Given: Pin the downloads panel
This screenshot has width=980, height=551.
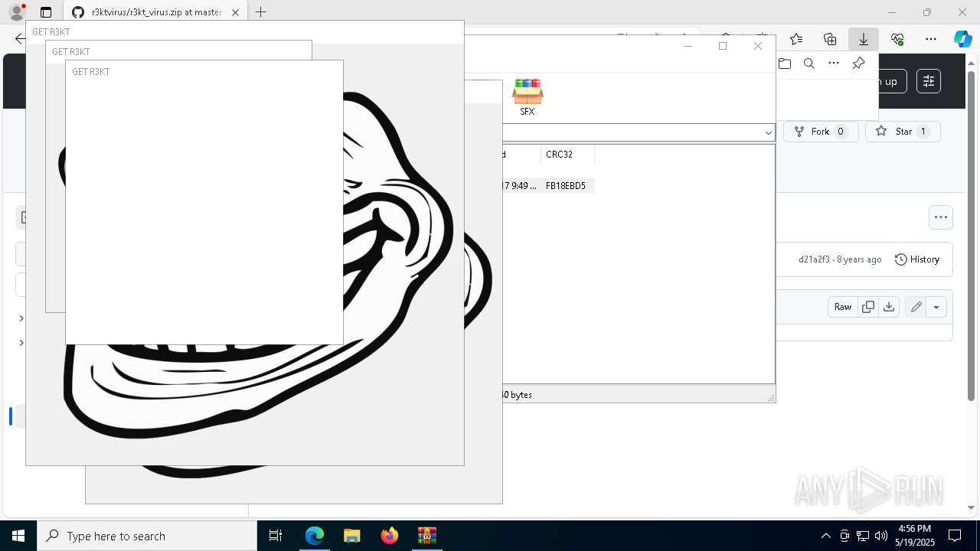Looking at the screenshot, I should (858, 64).
